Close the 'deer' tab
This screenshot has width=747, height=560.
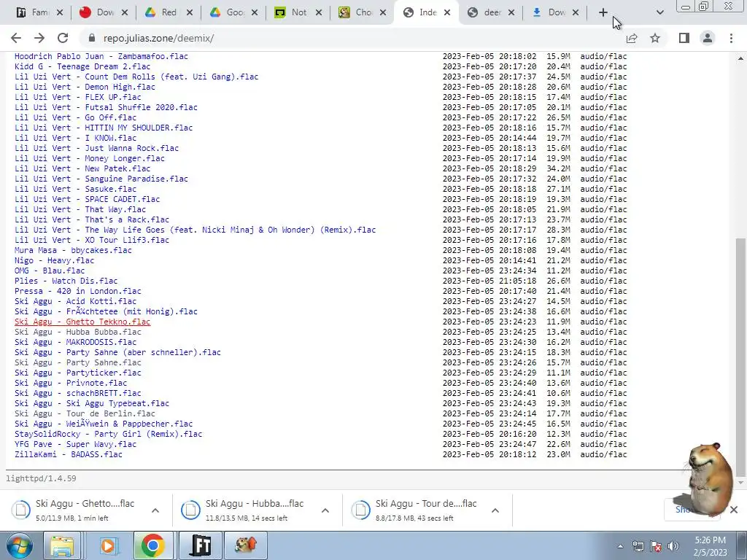(x=511, y=13)
